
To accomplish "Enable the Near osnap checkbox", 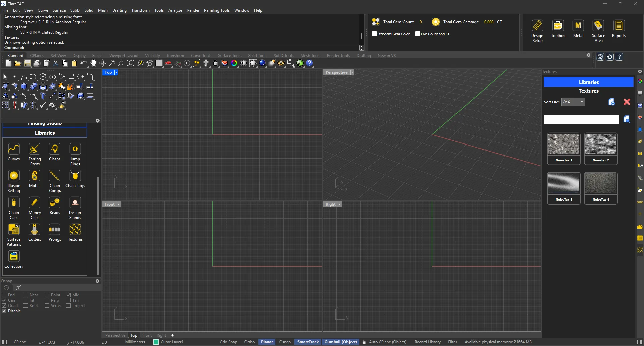I will tap(25, 295).
